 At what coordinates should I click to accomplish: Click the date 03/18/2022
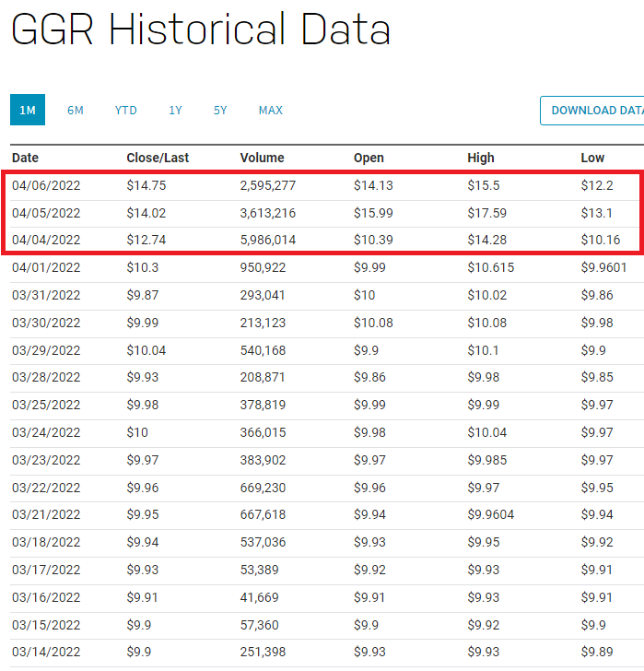46,542
